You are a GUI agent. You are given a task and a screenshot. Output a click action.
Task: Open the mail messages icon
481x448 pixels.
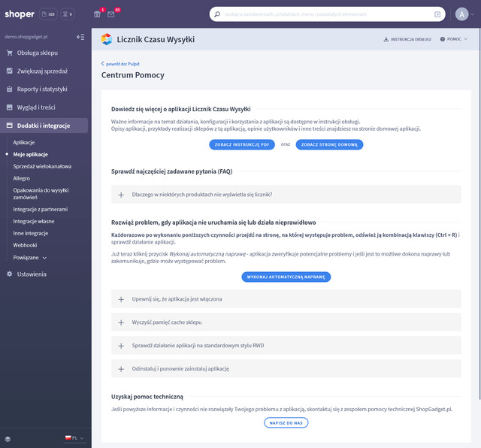pos(111,14)
